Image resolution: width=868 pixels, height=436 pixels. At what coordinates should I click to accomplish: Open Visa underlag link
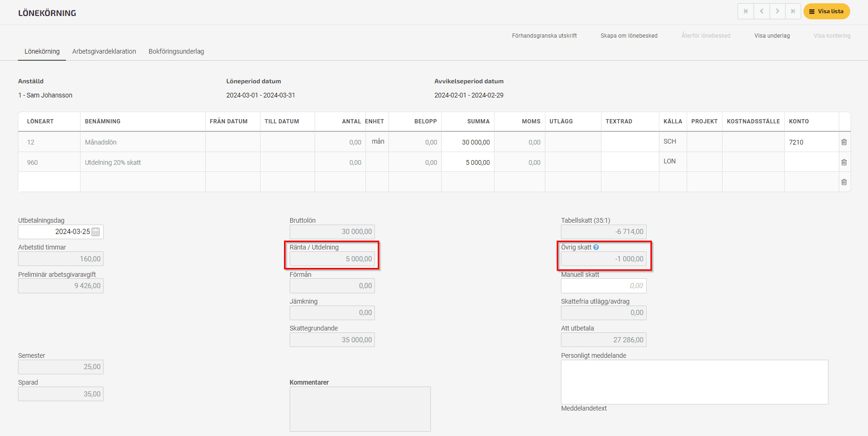772,36
